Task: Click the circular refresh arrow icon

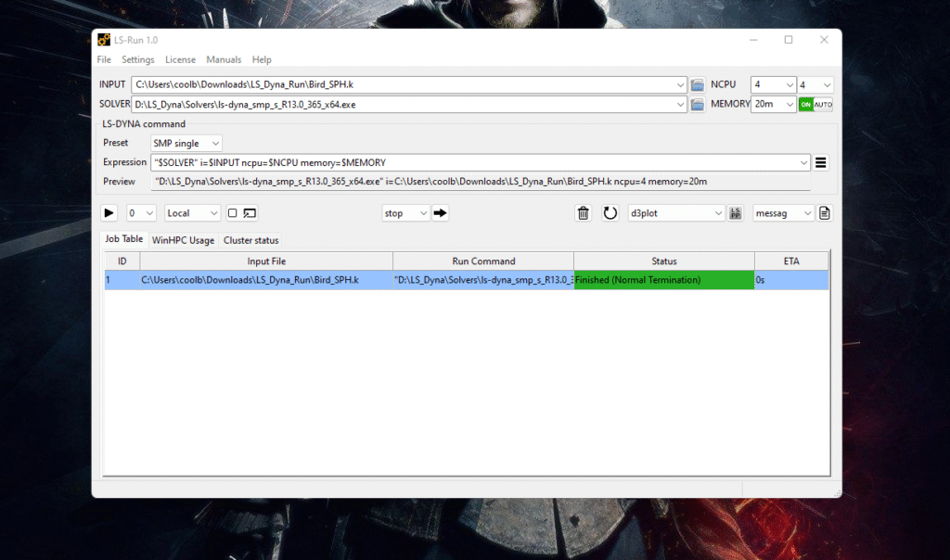Action: pos(610,213)
